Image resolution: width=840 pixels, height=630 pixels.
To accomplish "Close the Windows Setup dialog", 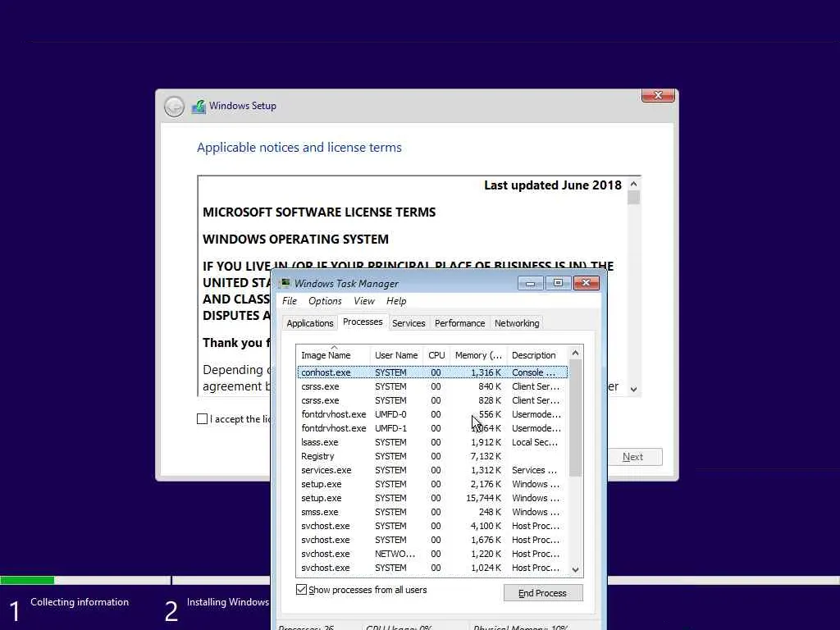I will pyautogui.click(x=658, y=95).
